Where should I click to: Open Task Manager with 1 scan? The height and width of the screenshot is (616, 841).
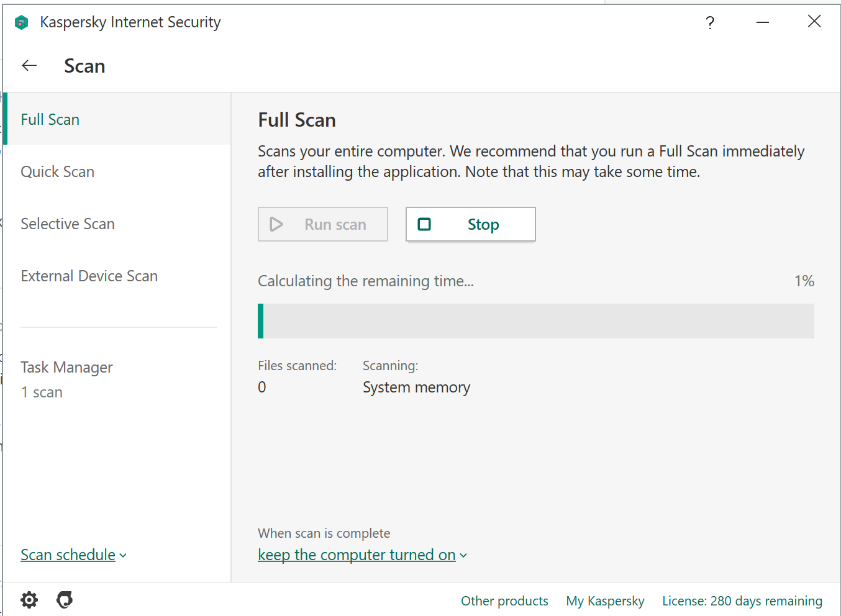(x=66, y=379)
